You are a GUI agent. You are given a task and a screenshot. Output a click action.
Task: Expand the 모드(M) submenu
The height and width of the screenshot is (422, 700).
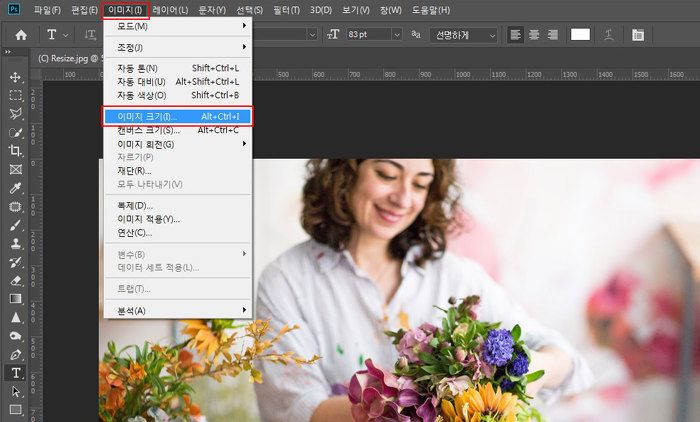click(178, 26)
